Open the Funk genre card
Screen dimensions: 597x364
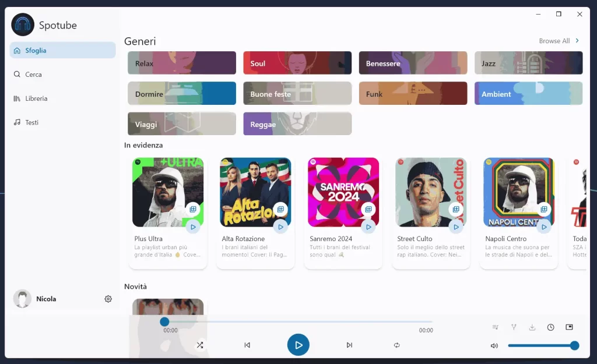[413, 93]
